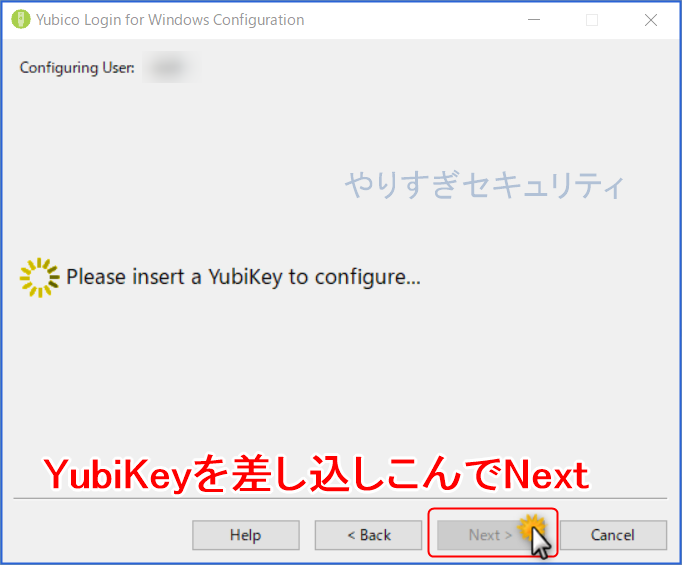Go back with the < Back button

368,535
